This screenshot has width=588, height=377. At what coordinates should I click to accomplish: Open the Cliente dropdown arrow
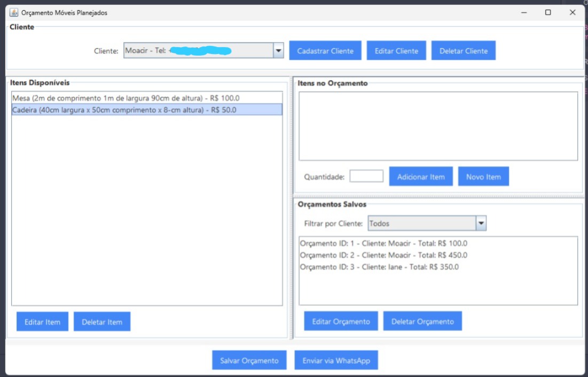(x=278, y=51)
